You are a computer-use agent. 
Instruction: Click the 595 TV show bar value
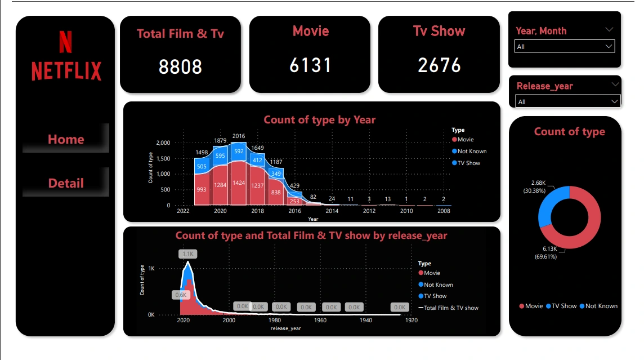tap(220, 155)
